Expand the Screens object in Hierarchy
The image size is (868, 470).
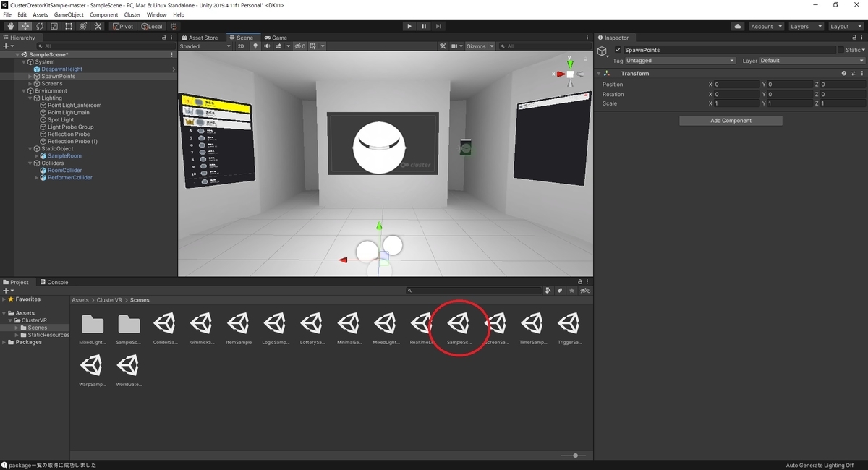tap(30, 84)
